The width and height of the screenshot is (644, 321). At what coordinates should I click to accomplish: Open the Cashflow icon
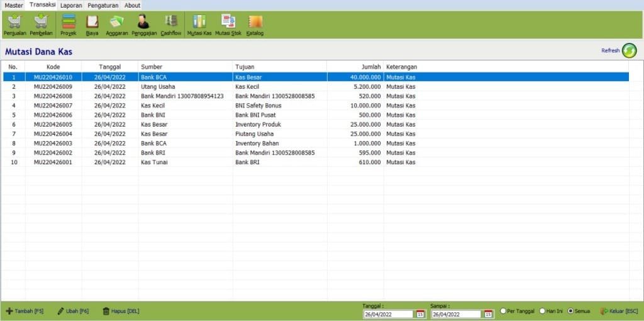coord(171,25)
